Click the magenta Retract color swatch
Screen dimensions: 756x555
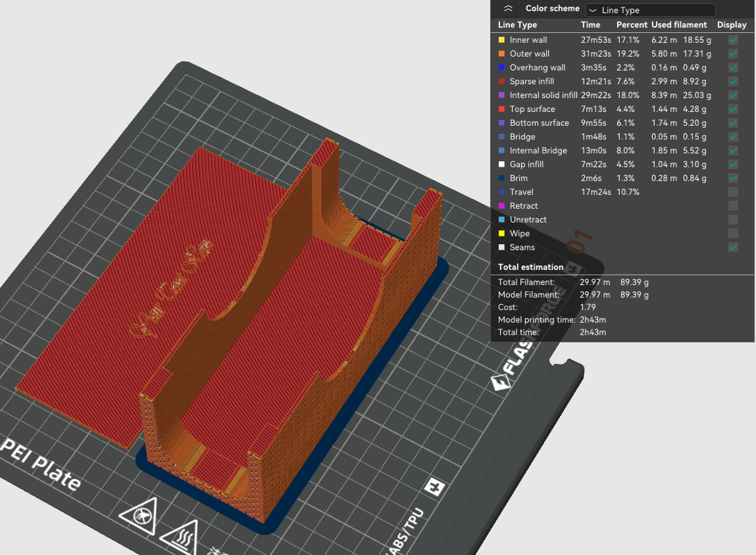[501, 206]
